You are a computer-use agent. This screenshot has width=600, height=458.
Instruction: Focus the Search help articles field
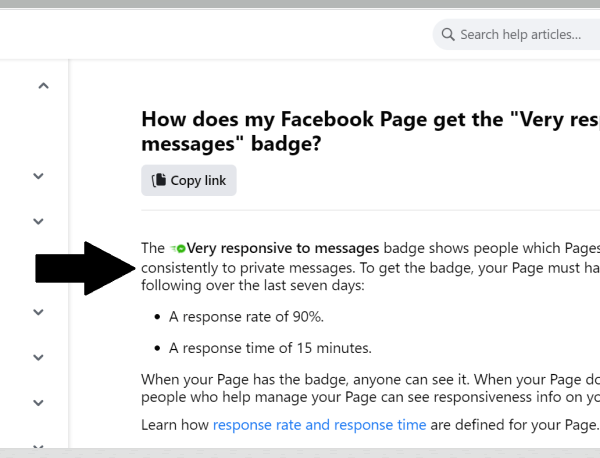click(517, 34)
